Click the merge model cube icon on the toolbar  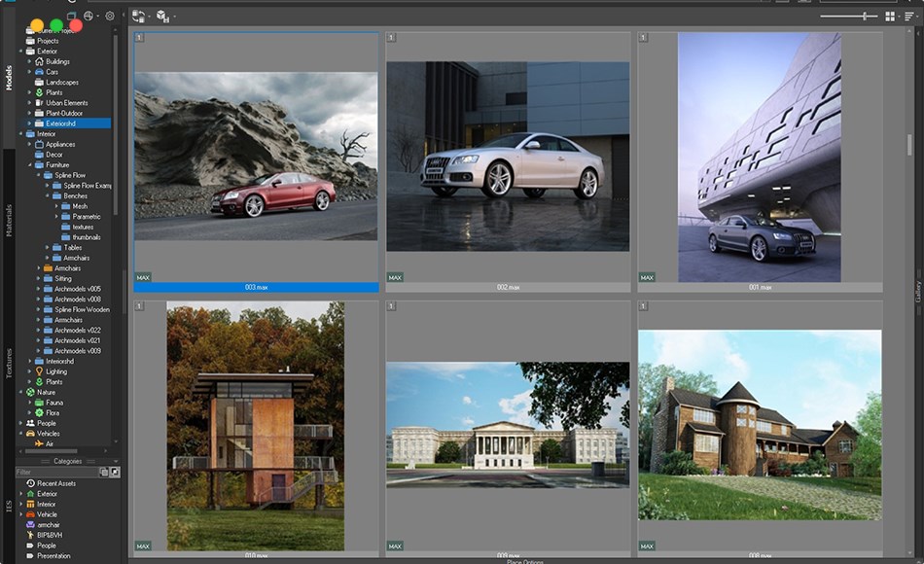(x=163, y=17)
